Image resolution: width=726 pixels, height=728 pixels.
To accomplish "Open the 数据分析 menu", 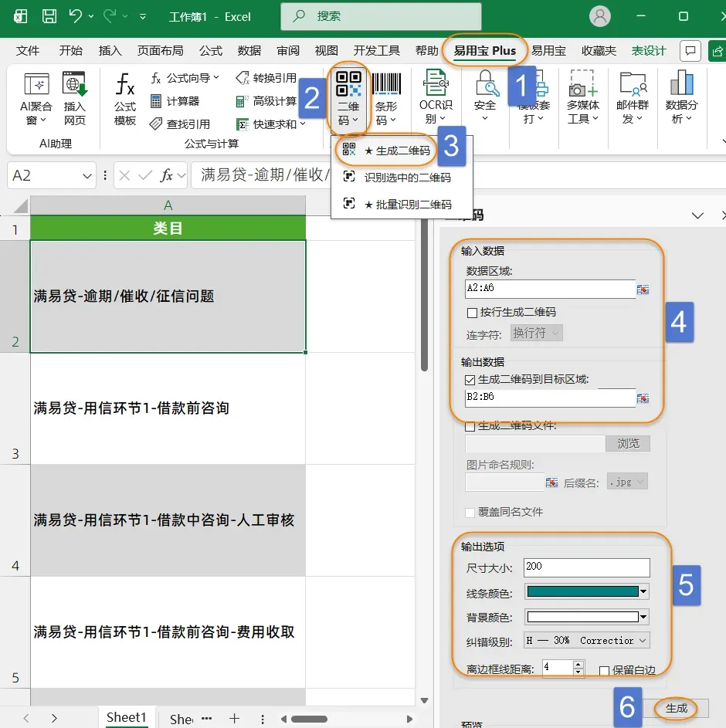I will coord(681,97).
